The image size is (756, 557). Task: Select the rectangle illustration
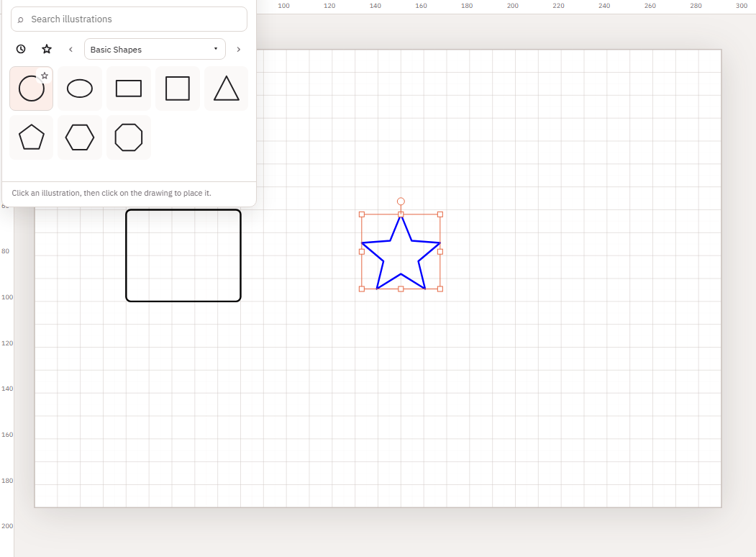[129, 89]
